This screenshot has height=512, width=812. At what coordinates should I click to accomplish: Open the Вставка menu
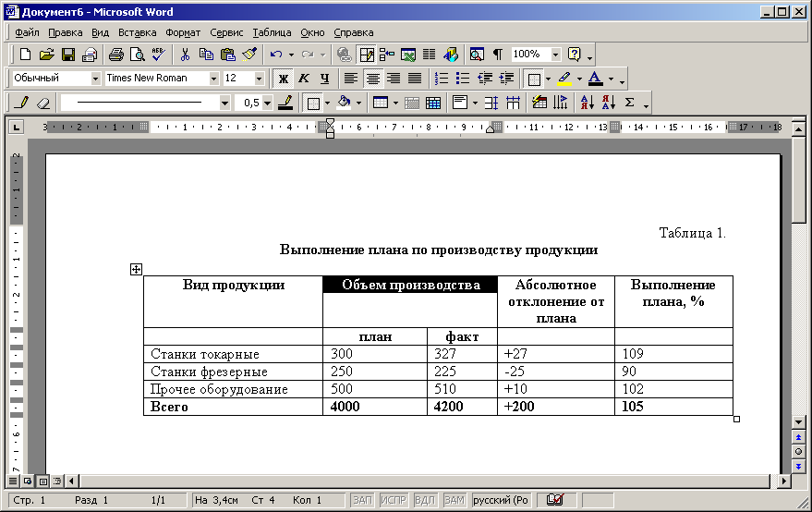click(x=138, y=32)
